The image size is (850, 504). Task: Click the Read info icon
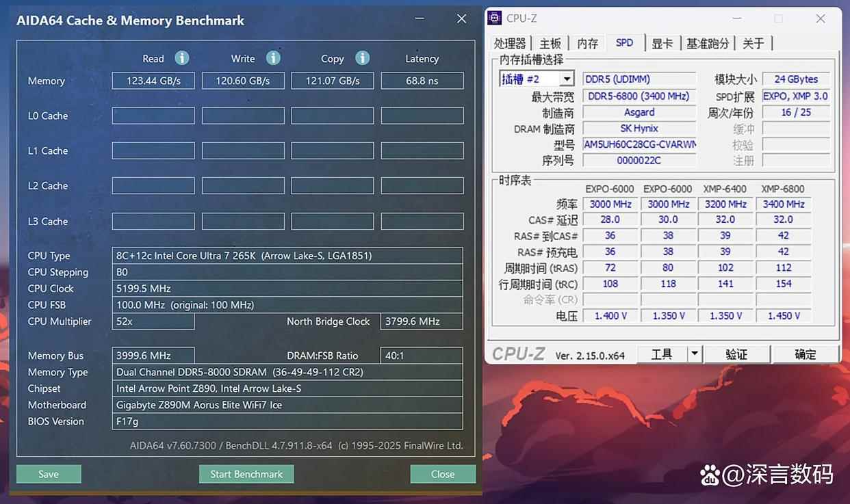[181, 58]
